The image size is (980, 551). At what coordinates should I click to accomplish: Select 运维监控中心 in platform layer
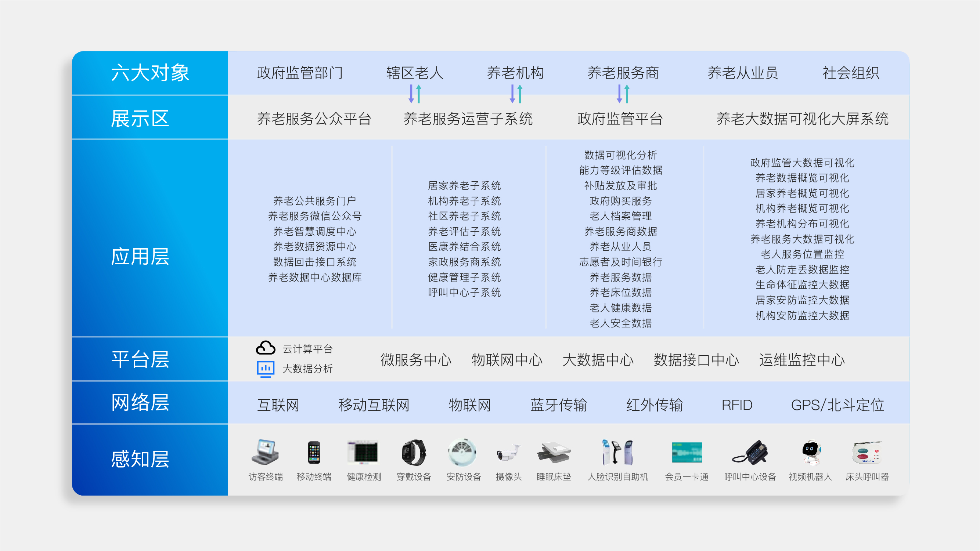802,360
